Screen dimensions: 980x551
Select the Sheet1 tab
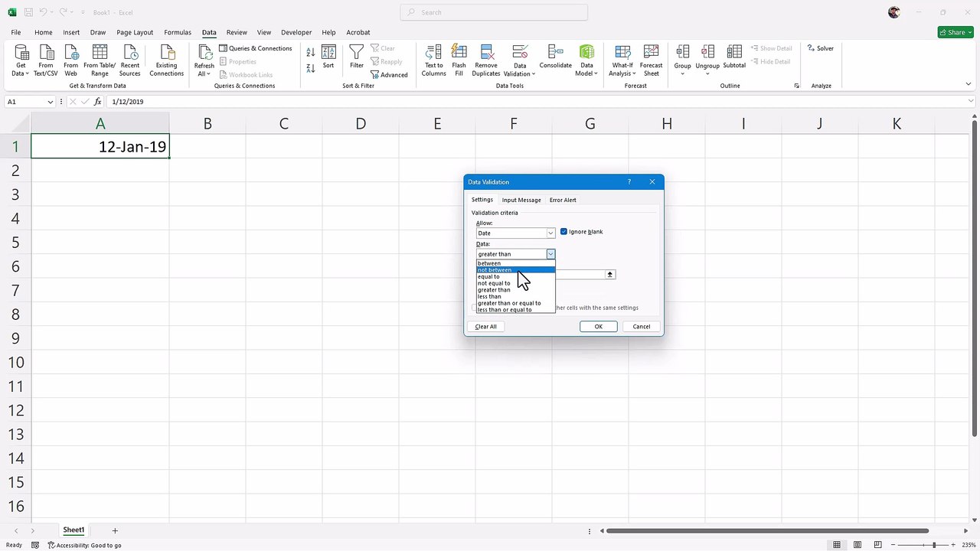pos(73,530)
